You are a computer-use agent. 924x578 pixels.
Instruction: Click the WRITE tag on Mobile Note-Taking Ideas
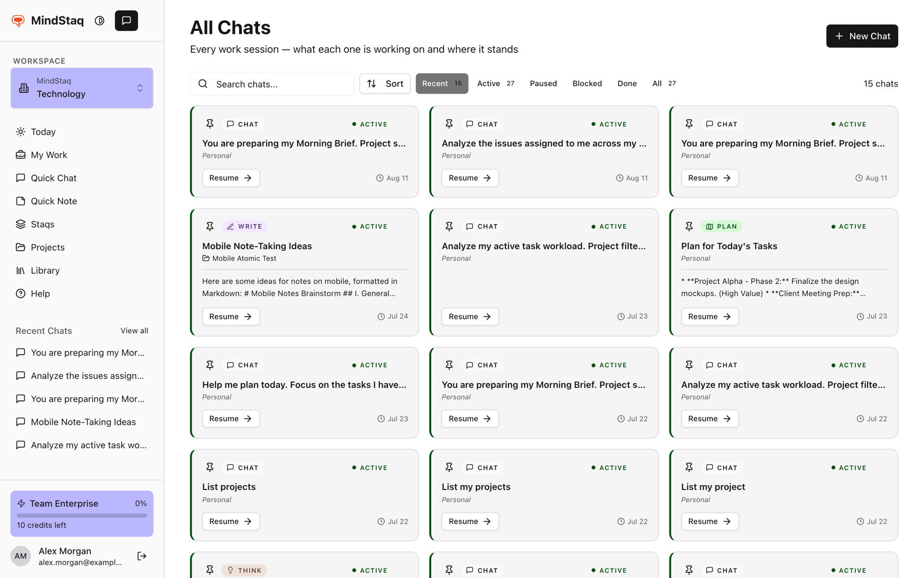pos(245,227)
